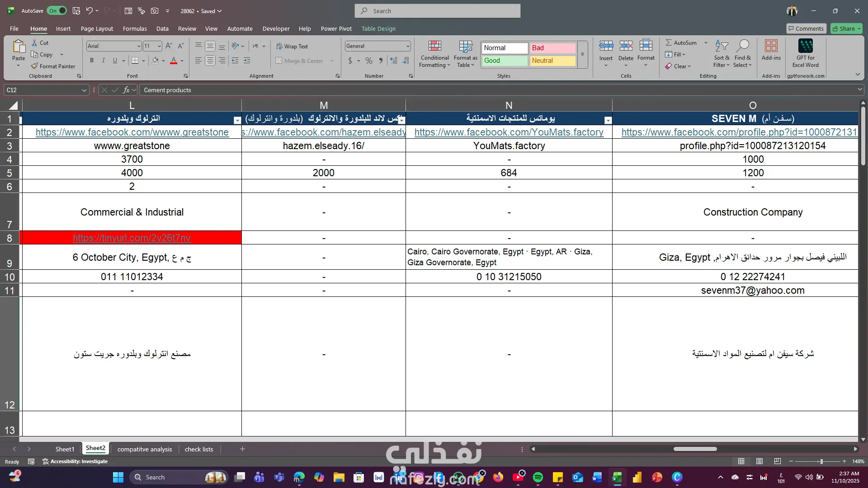Open filter dropdown in column N header
The image size is (868, 488).
tap(608, 120)
